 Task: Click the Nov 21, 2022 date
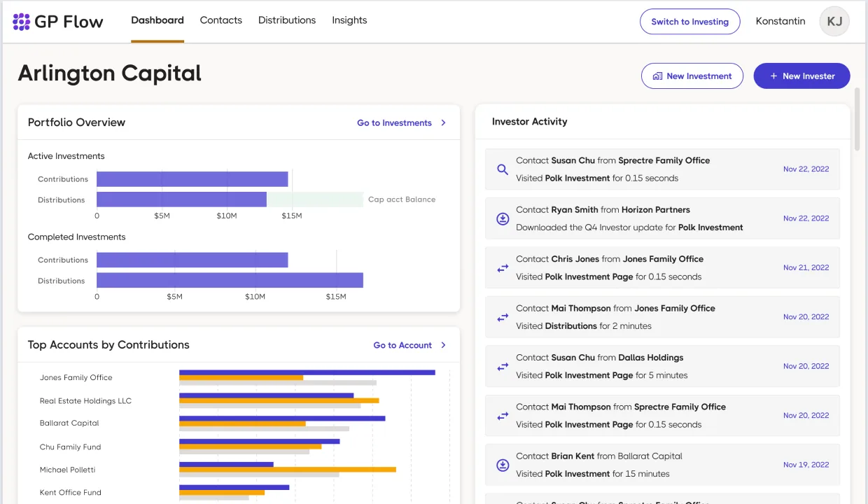click(806, 268)
